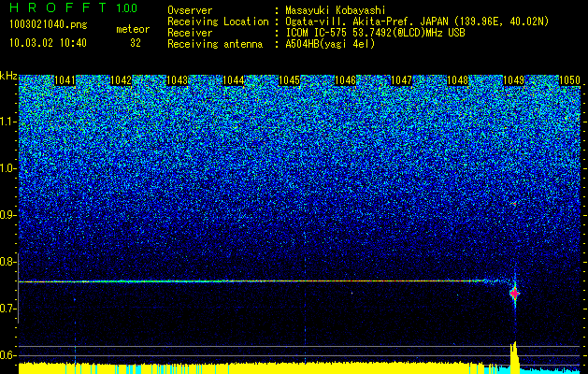
Task: Click the 0.6 frequency axis label
Action: pyautogui.click(x=8, y=355)
